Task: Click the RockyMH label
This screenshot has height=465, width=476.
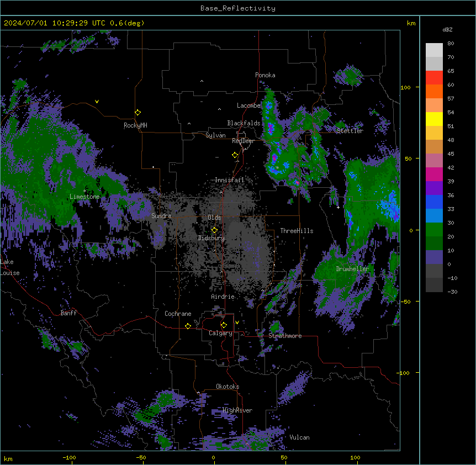Action: (x=135, y=125)
